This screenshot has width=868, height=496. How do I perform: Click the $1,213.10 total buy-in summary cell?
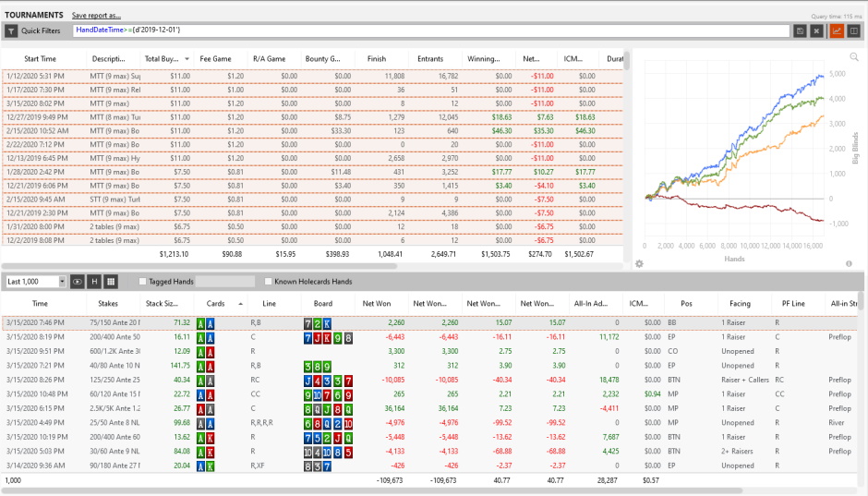(174, 255)
